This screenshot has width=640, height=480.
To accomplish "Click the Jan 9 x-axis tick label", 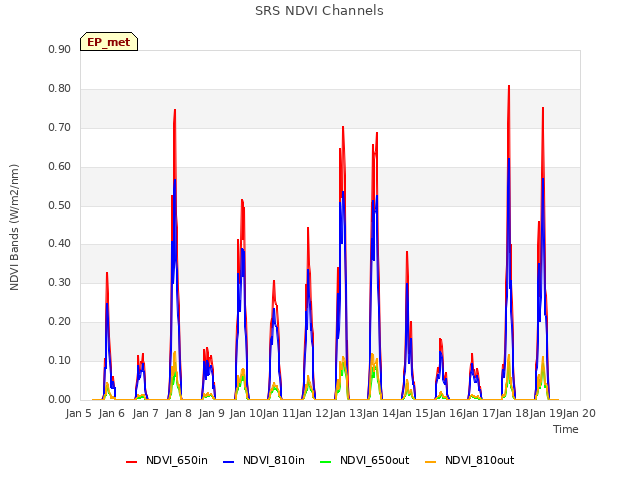I will pos(211,413).
